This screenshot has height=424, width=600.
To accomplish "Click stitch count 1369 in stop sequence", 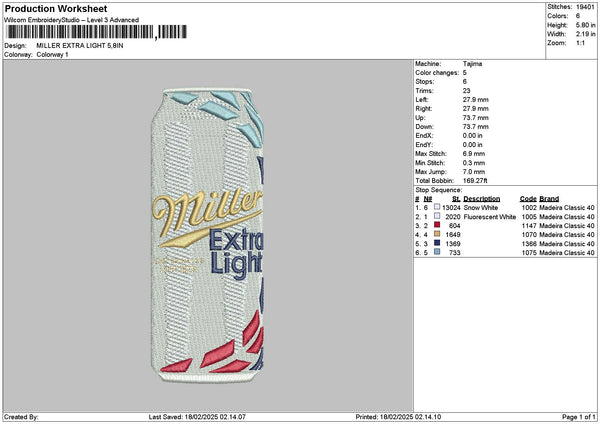I will coord(453,244).
